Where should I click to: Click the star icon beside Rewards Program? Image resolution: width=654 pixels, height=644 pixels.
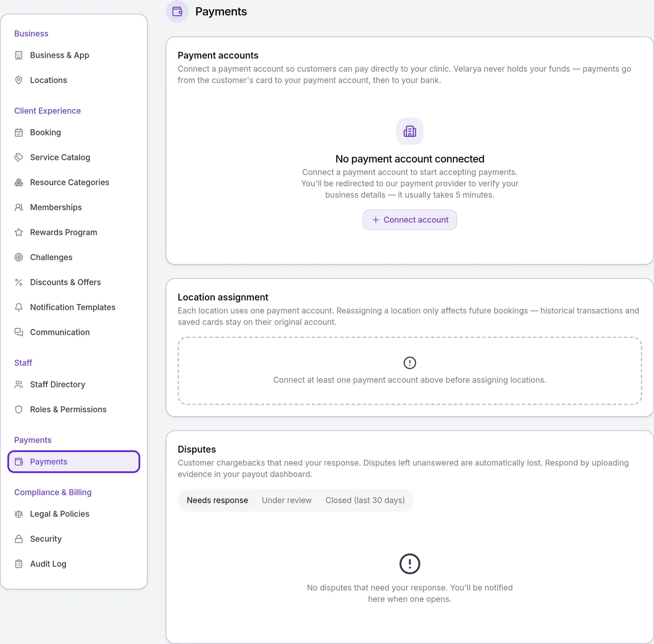click(19, 233)
